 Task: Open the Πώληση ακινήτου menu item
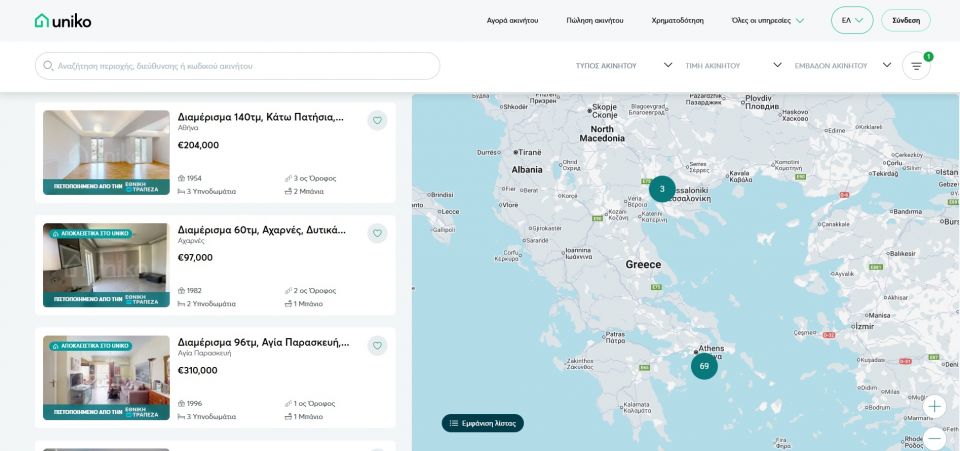pos(594,20)
